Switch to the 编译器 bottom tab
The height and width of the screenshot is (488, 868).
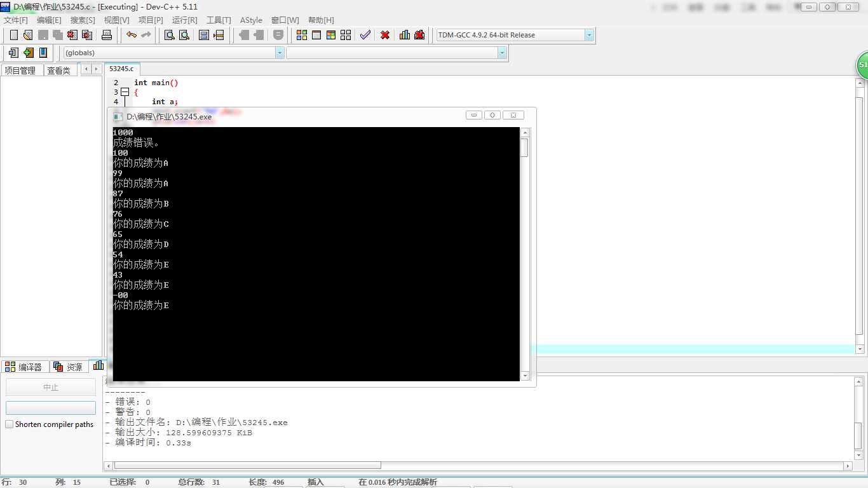click(25, 367)
